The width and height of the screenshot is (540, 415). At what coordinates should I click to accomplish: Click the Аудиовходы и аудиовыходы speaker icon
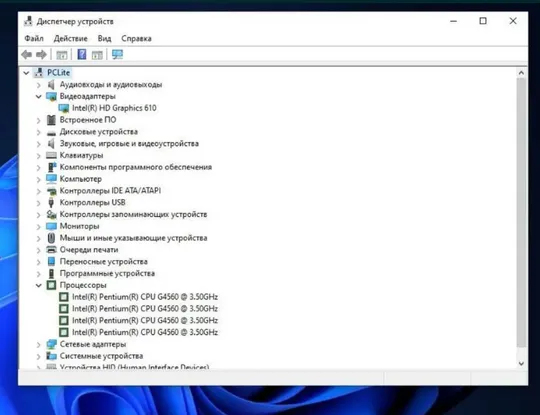51,84
